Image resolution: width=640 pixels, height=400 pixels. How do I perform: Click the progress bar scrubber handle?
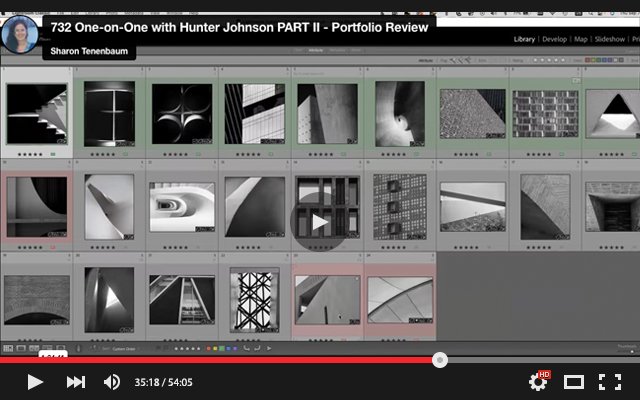(x=440, y=360)
